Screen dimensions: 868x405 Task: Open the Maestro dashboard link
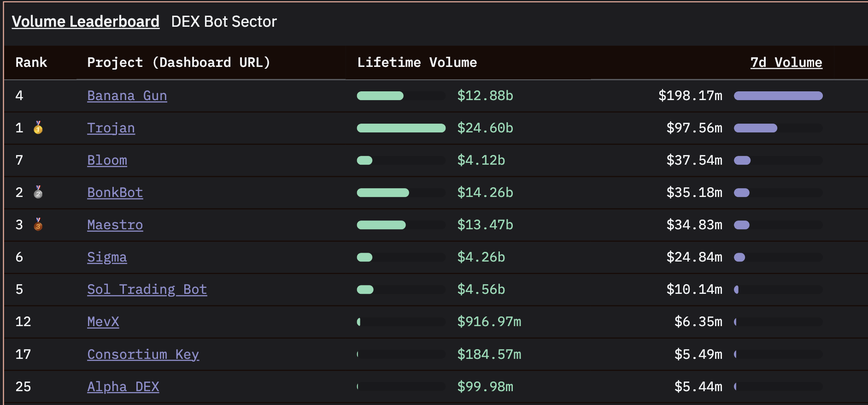(x=115, y=225)
